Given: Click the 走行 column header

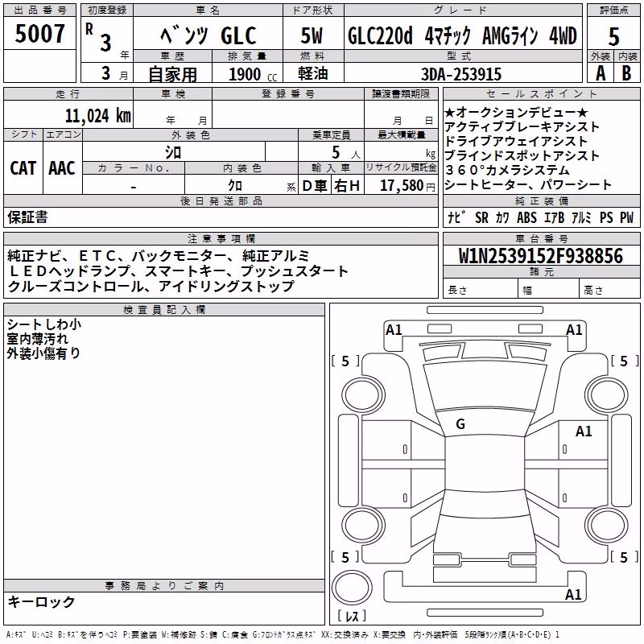Looking at the screenshot, I should 68,93.
